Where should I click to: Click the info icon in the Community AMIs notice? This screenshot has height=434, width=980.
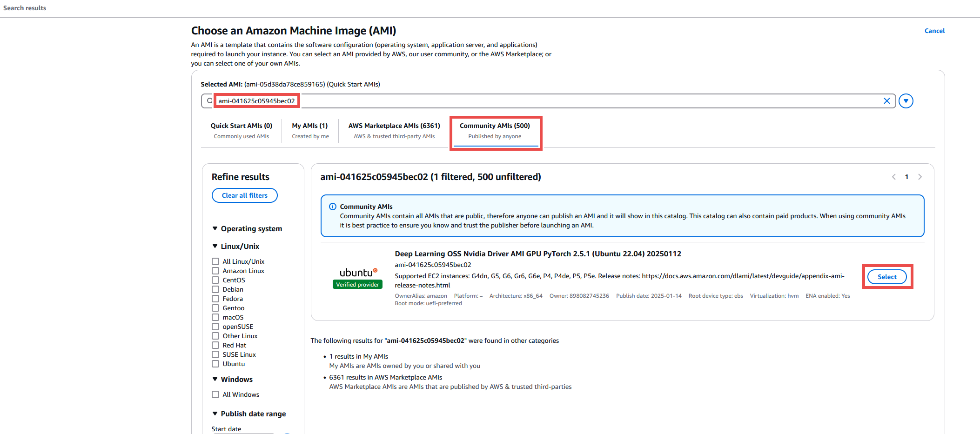333,207
